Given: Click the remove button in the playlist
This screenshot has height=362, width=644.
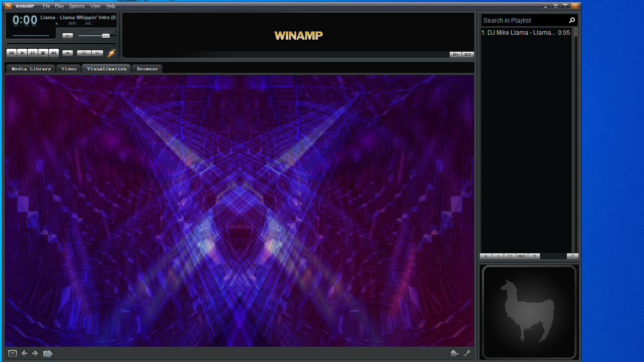Looking at the screenshot, I should (x=498, y=256).
